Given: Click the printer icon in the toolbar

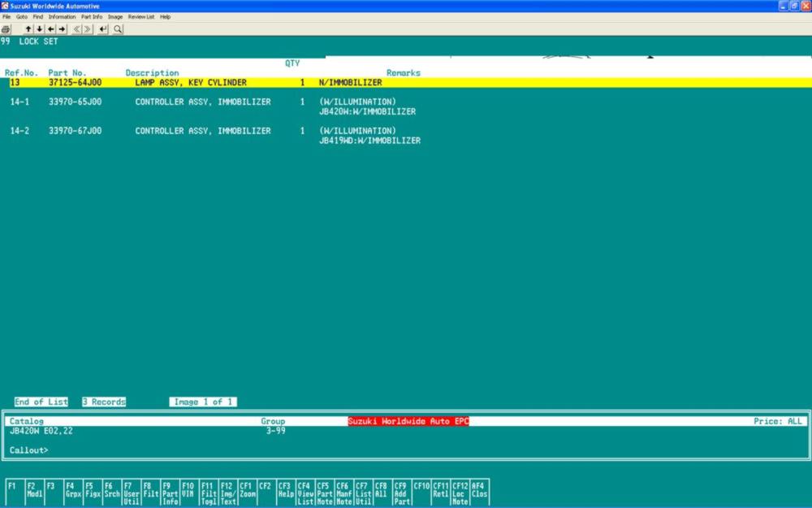Looking at the screenshot, I should (6, 29).
